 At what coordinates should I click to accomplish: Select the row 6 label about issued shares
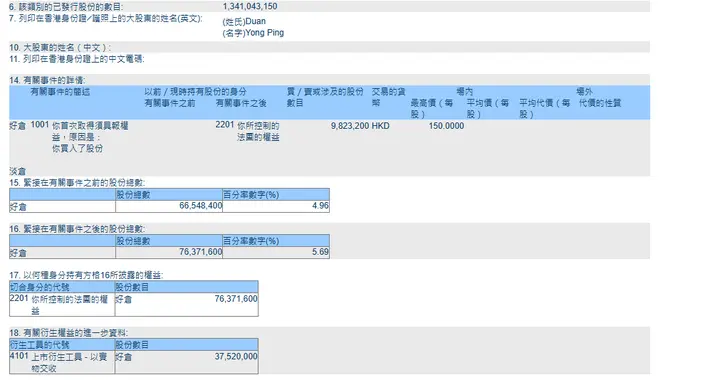[66, 7]
